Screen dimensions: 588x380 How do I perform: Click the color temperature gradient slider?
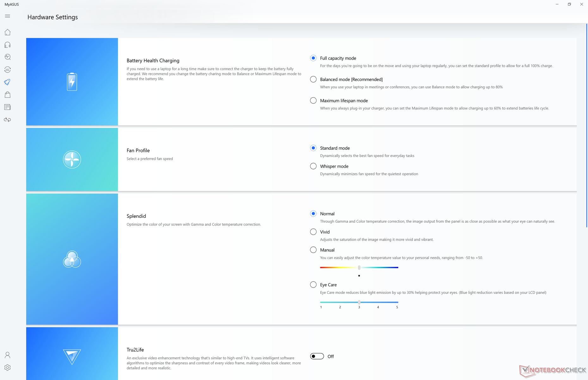[359, 268]
